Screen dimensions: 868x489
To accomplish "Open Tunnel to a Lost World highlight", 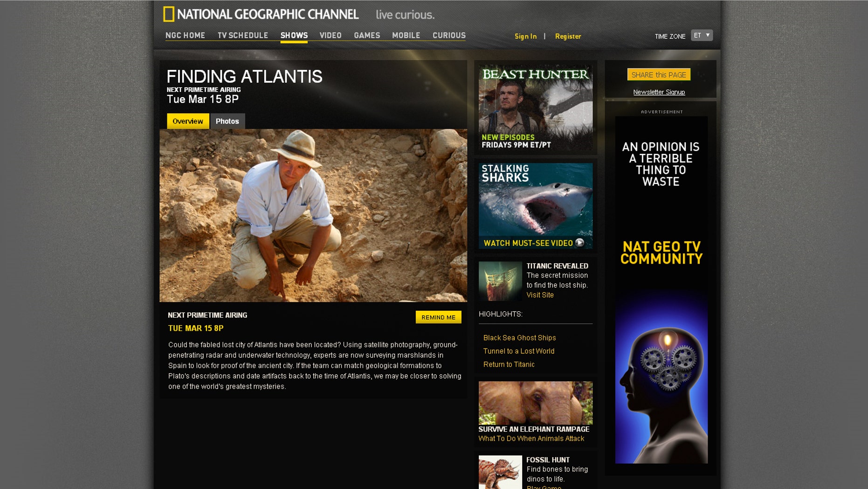I will (518, 351).
